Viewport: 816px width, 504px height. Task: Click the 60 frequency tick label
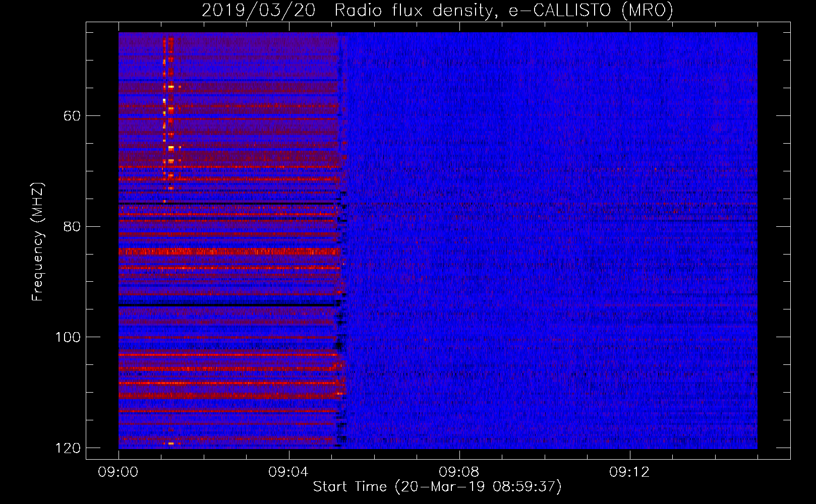pyautogui.click(x=72, y=116)
